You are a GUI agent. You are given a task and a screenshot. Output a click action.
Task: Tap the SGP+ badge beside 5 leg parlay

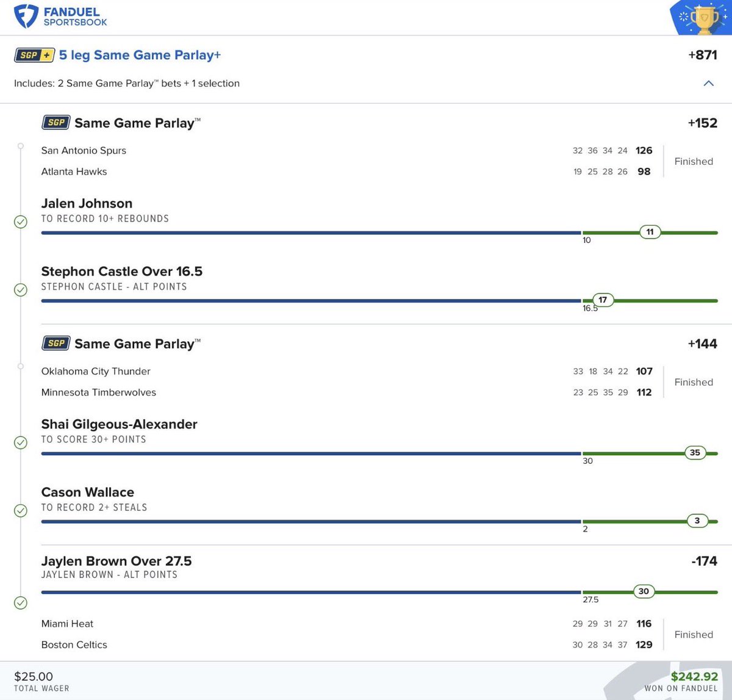pyautogui.click(x=34, y=55)
